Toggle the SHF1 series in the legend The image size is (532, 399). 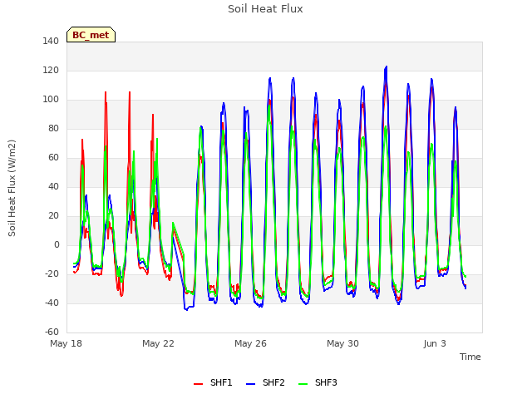coord(213,382)
